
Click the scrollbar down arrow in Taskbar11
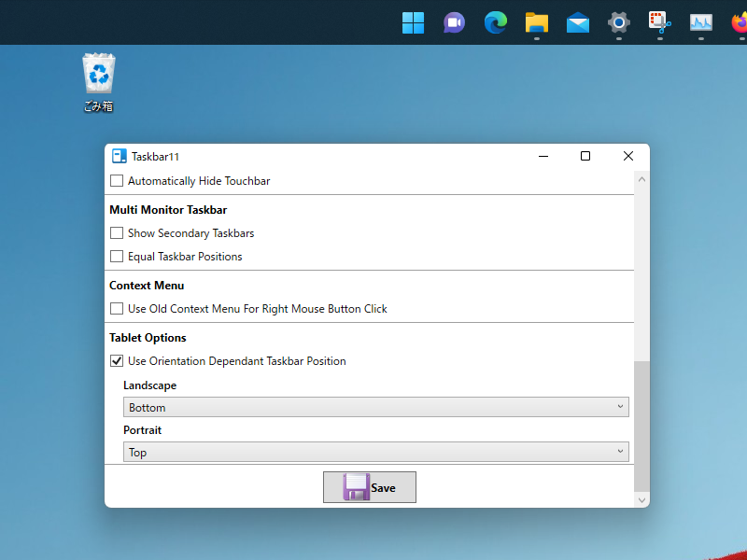click(641, 500)
